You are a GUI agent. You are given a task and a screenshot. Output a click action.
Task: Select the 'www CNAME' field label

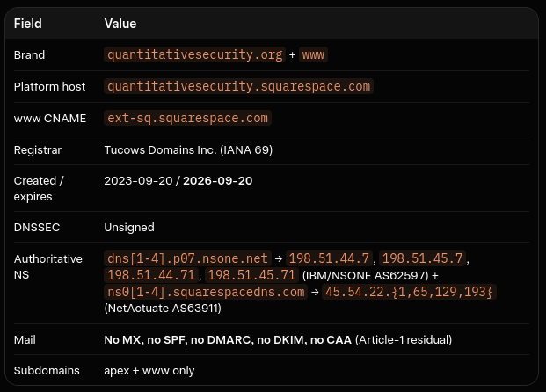click(x=50, y=119)
